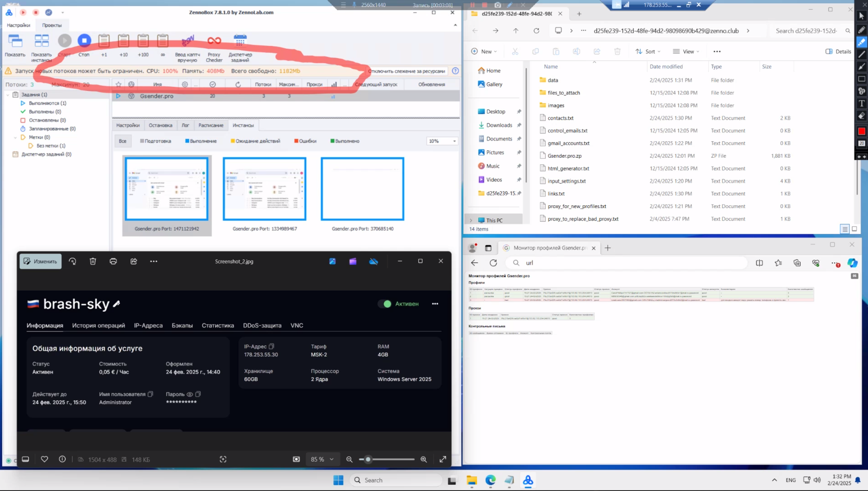Open Sort dropdown in File Explorer

coord(648,52)
